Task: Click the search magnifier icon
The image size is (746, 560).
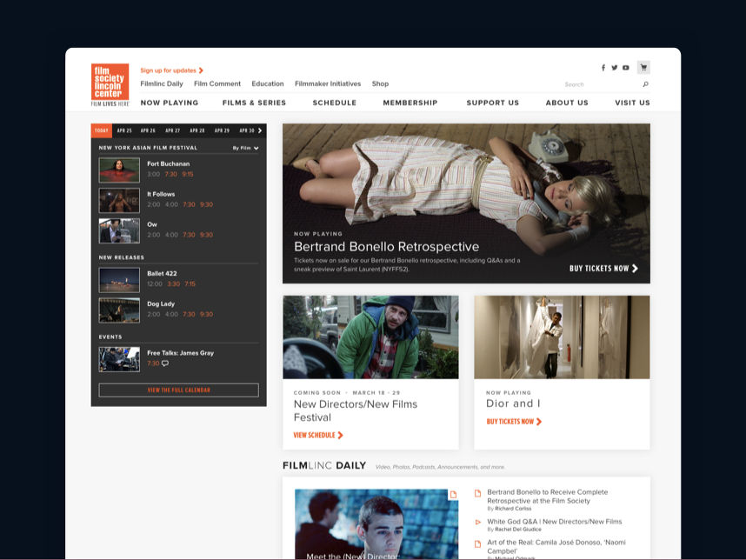Action: point(646,84)
